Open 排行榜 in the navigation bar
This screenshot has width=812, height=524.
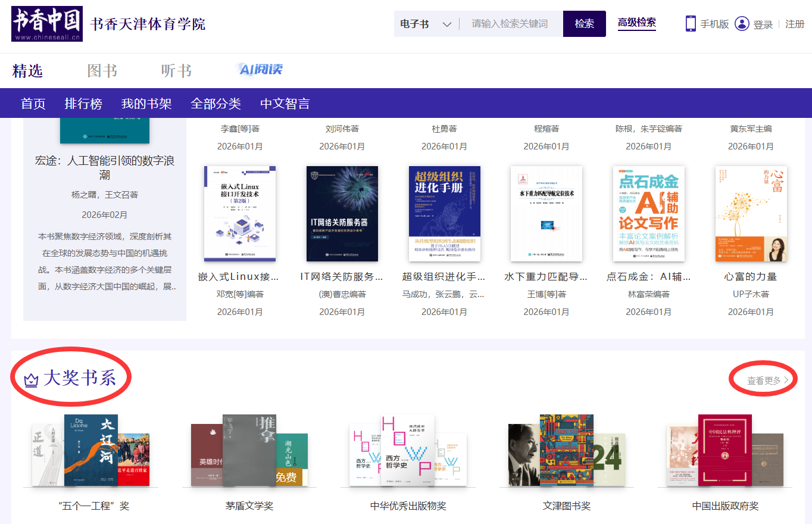83,104
